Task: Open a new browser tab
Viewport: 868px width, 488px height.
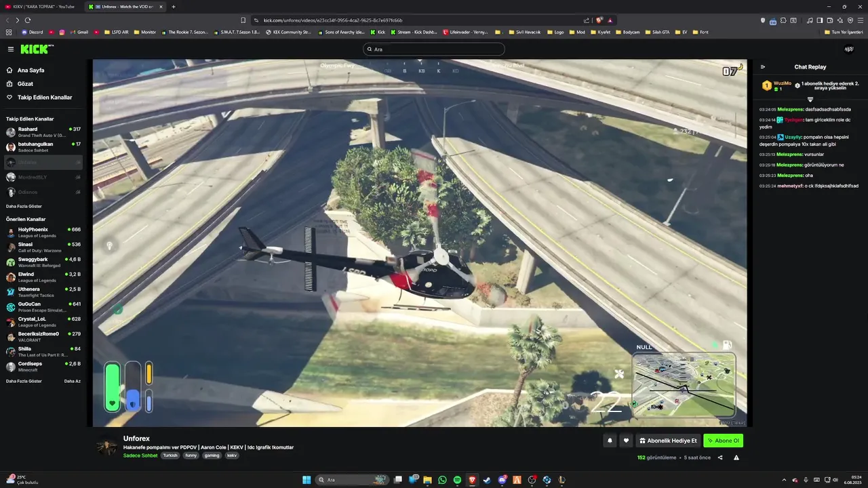Action: tap(174, 7)
